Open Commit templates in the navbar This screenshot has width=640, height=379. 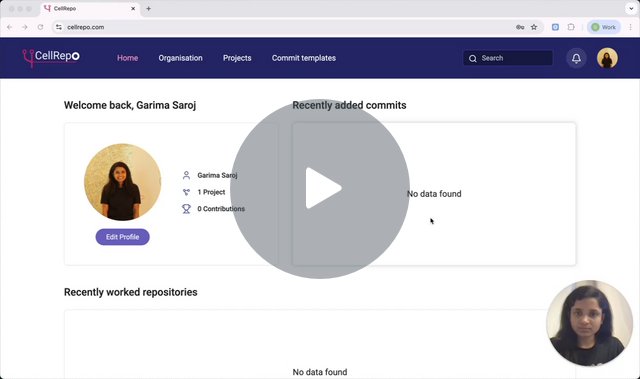coord(304,58)
